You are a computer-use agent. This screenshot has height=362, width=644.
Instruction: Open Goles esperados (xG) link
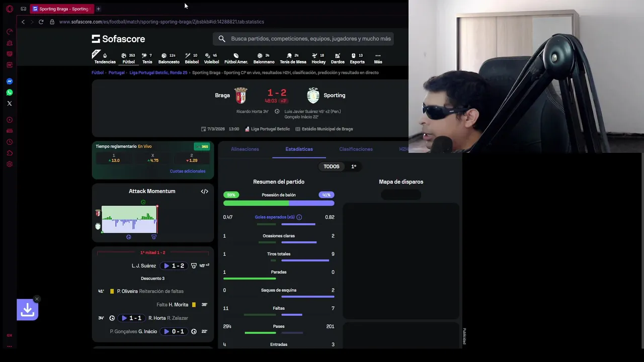[x=275, y=217]
